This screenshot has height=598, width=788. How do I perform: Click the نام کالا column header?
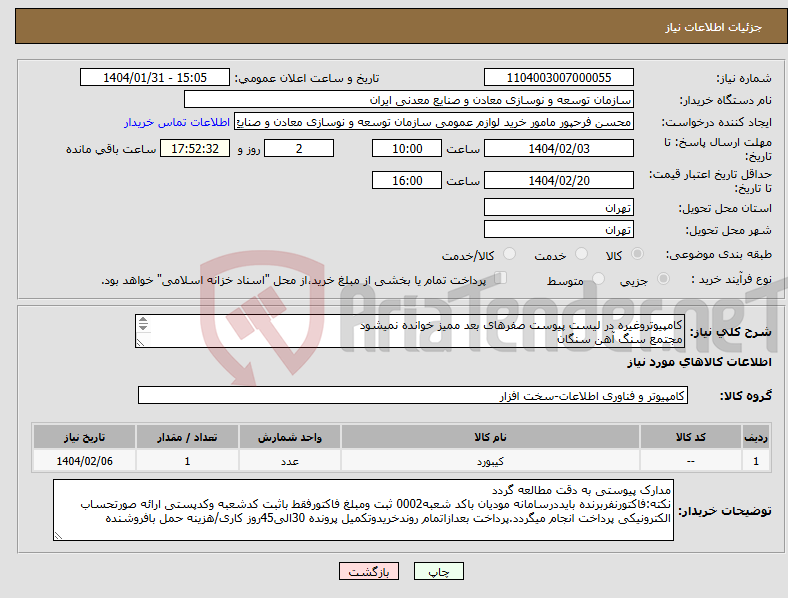click(490, 437)
